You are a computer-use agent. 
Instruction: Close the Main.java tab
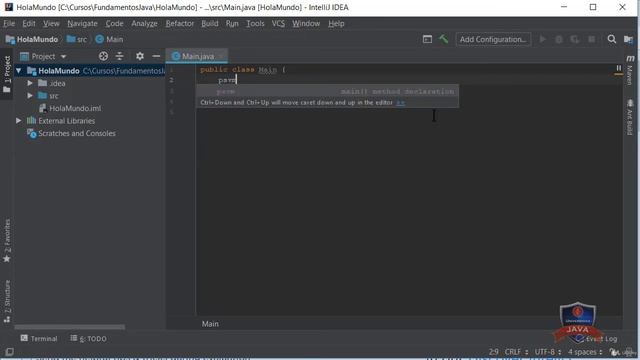click(x=221, y=56)
